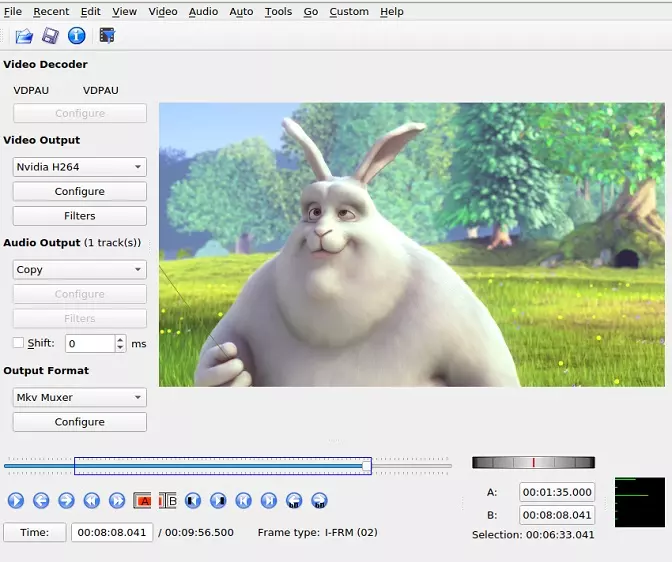Click the timeline slider handle
672x562 pixels.
coord(366,466)
